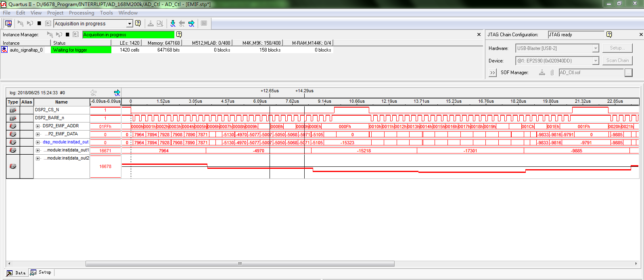644x280 pixels.
Task: Click the top toolbar's Read Data icon
Action: click(x=48, y=23)
